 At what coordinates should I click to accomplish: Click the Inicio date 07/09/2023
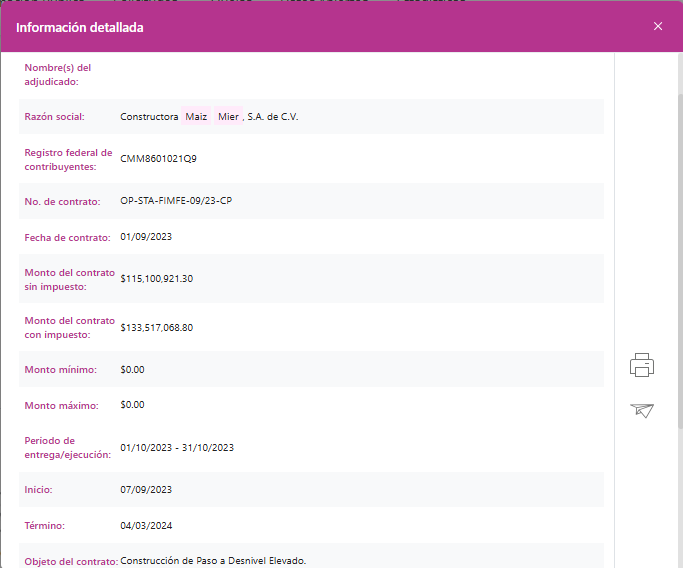tap(146, 490)
